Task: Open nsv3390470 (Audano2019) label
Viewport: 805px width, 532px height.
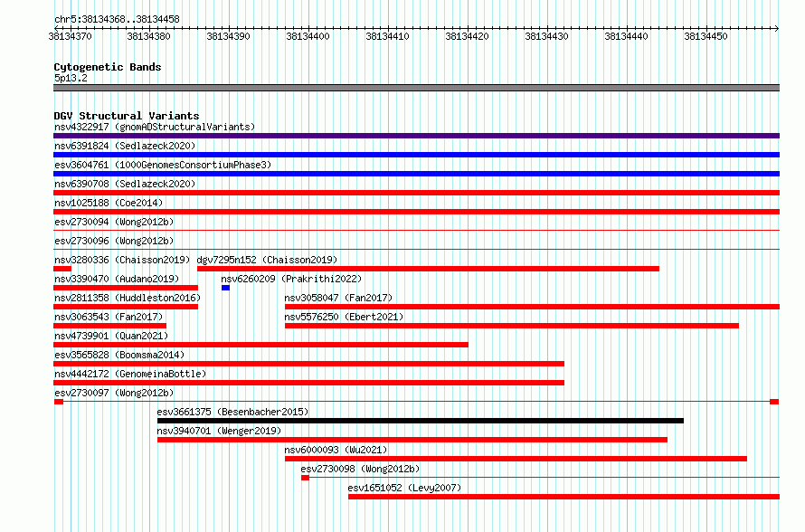Action: [x=117, y=279]
